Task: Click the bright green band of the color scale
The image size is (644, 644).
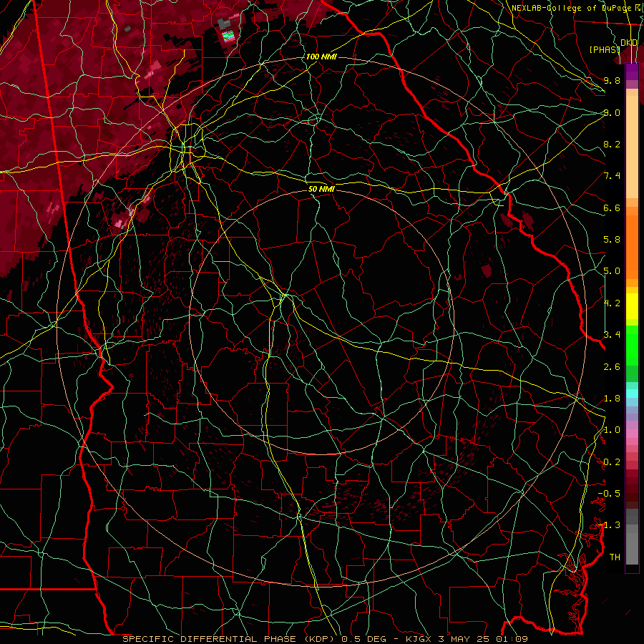Action: (632, 346)
